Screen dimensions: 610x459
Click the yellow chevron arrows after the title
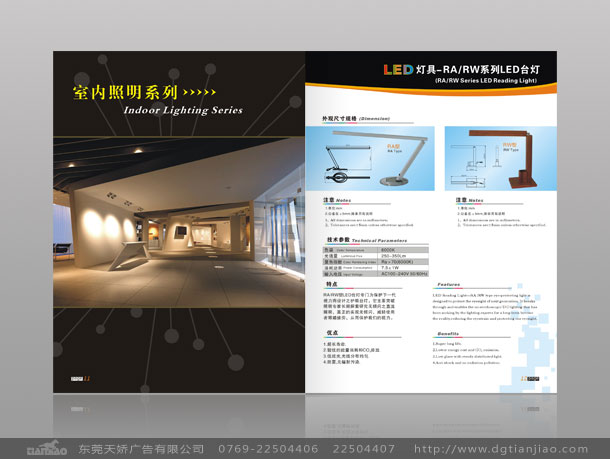tap(199, 92)
